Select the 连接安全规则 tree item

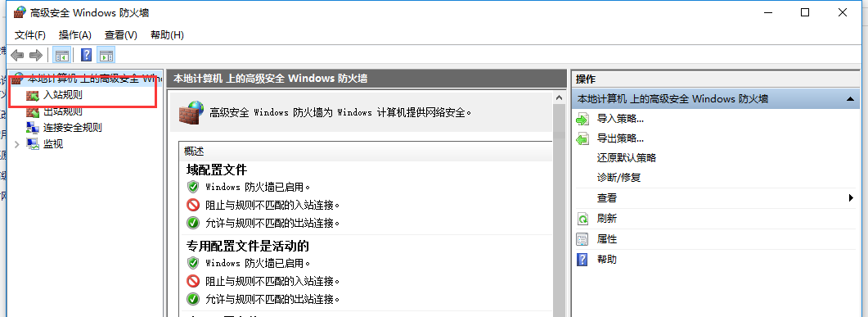click(x=73, y=128)
